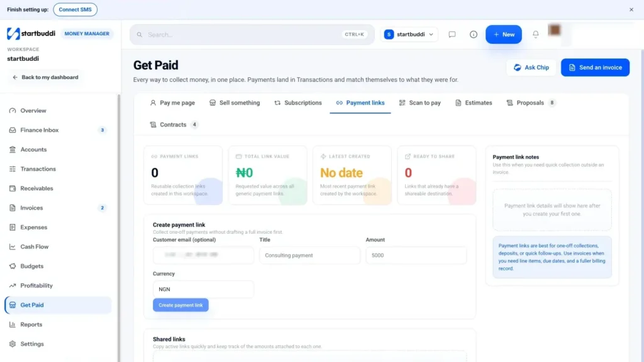Click the Customer email input field

203,255
